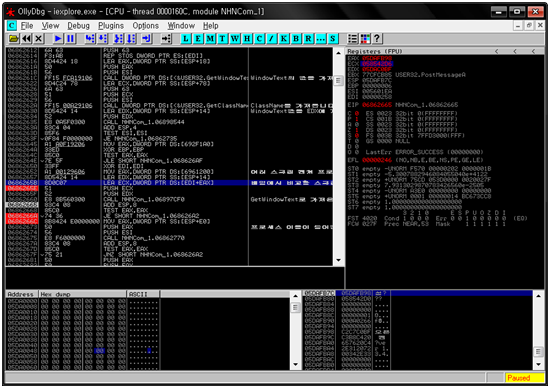Click the Restart program rewind icon

(26, 39)
